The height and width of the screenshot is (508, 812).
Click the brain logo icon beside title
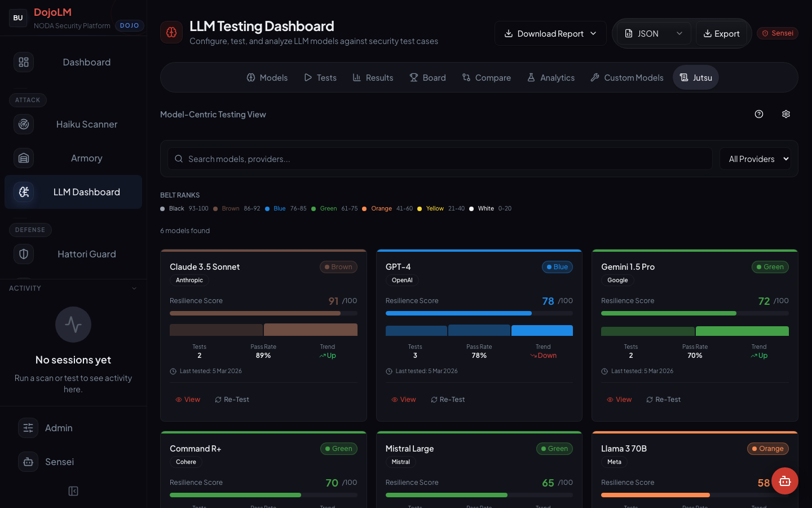coord(171,33)
